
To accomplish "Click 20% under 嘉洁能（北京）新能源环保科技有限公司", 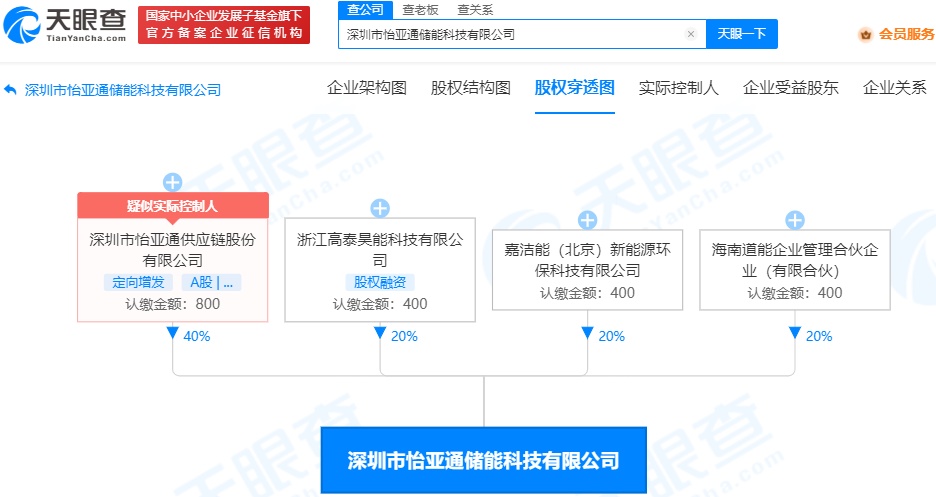I will [611, 337].
